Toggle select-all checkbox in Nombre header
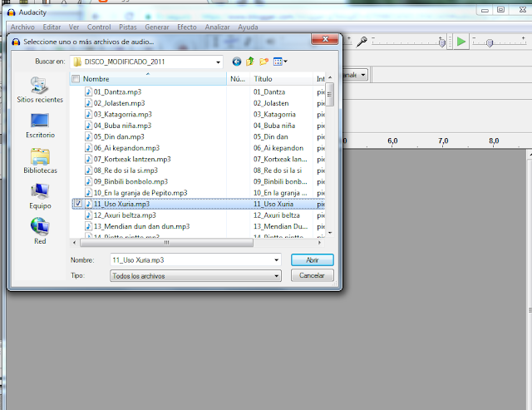Screen dimensions: 532x410 click(76, 79)
